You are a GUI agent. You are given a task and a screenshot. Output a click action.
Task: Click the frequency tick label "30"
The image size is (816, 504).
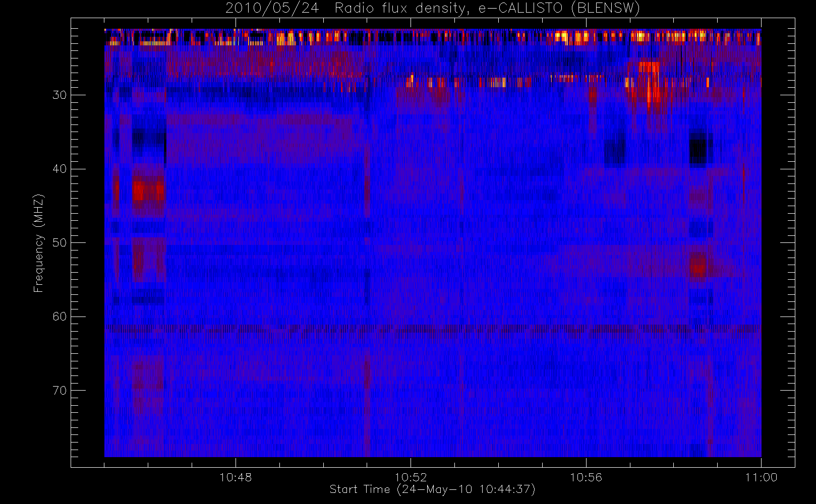60,95
